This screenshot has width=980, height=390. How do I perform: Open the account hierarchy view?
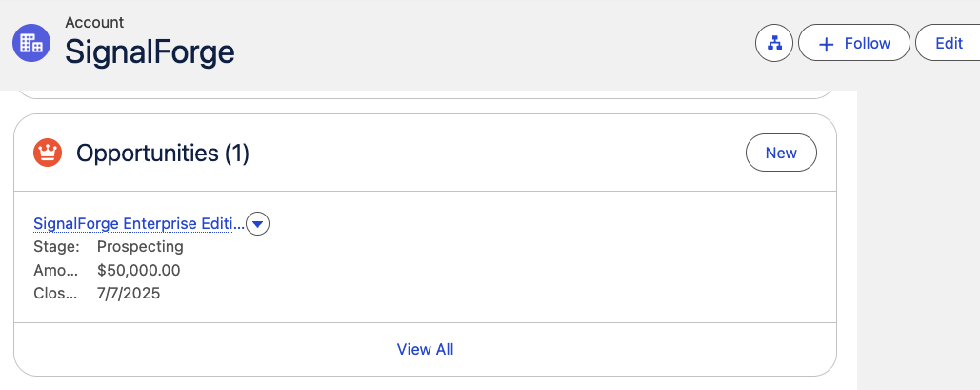[773, 43]
